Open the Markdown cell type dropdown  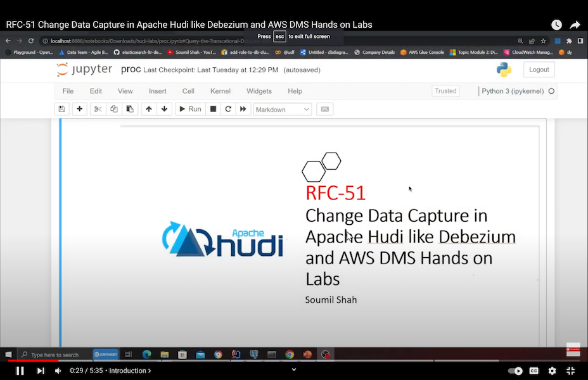point(283,110)
